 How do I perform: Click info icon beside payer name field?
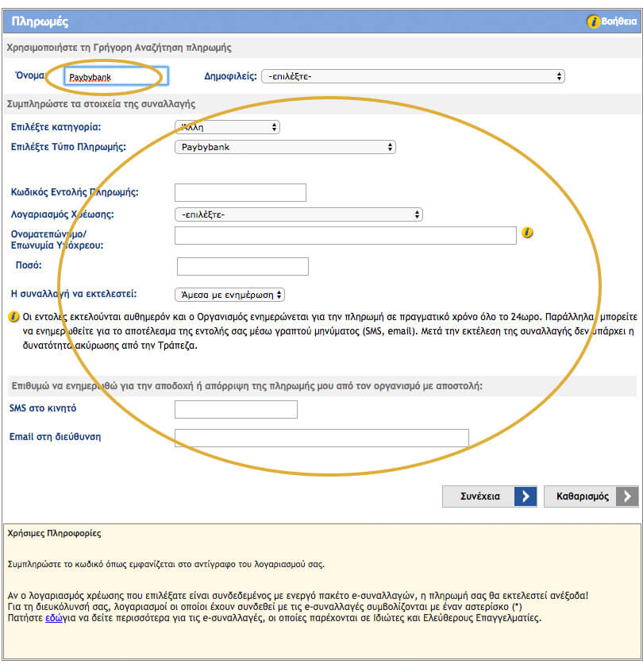click(527, 234)
